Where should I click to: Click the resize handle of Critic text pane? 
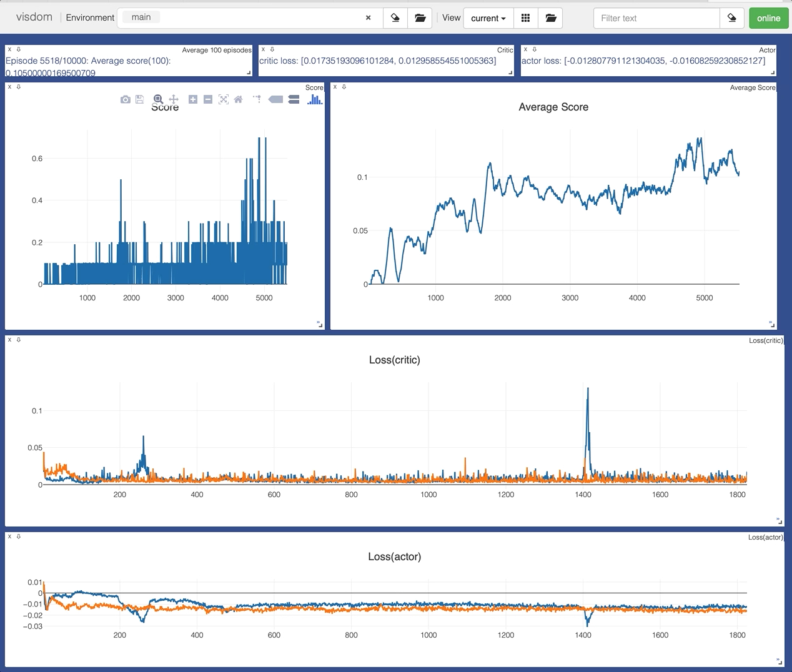point(510,72)
